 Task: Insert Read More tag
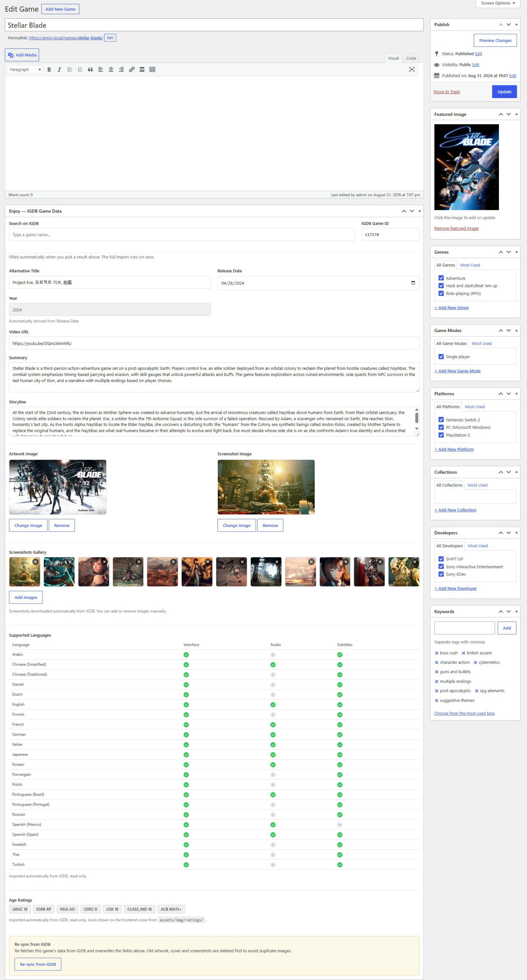tap(142, 70)
